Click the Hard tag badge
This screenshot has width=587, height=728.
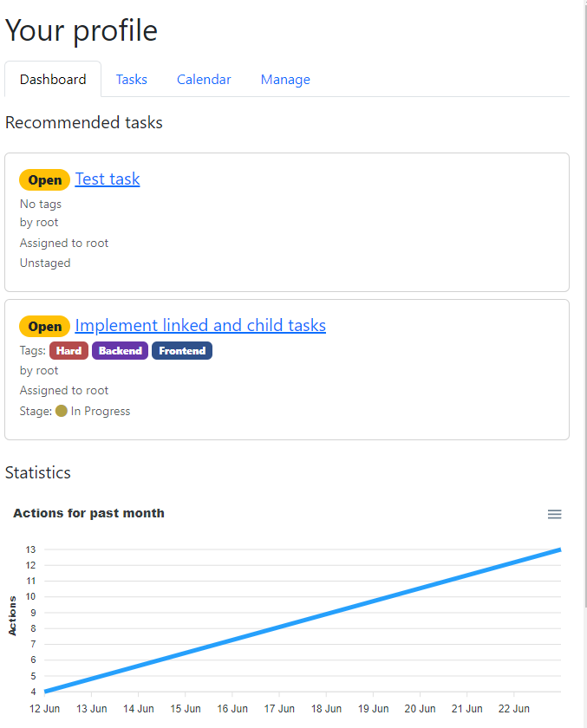click(x=69, y=351)
